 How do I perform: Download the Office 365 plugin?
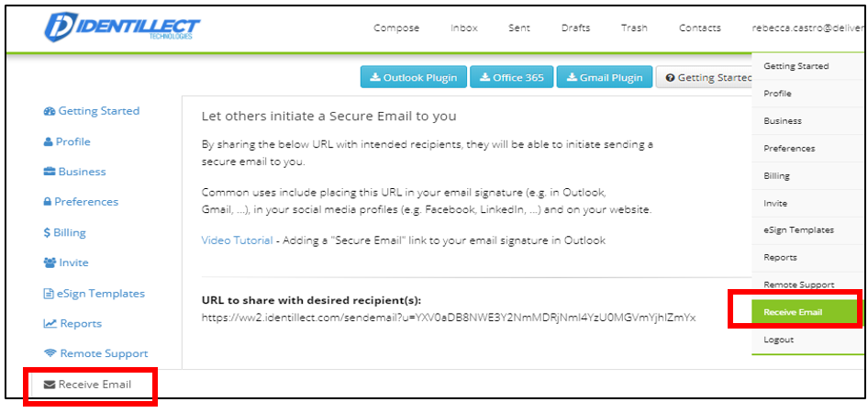pyautogui.click(x=511, y=78)
